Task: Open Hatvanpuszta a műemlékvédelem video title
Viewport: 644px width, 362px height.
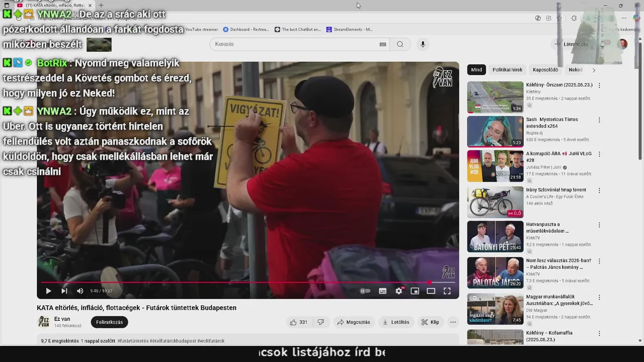Action: tap(547, 228)
